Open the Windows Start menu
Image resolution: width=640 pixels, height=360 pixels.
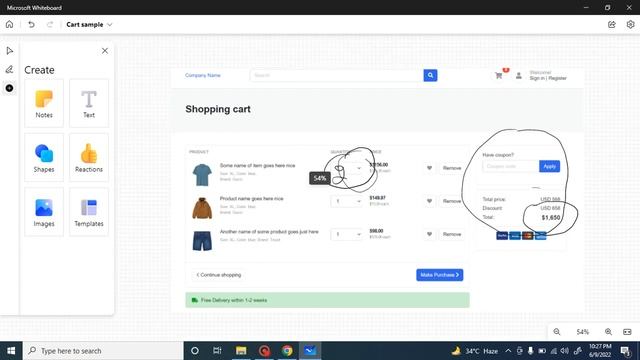point(11,351)
